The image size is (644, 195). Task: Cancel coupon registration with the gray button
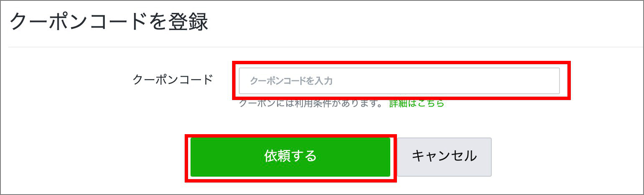pos(444,157)
